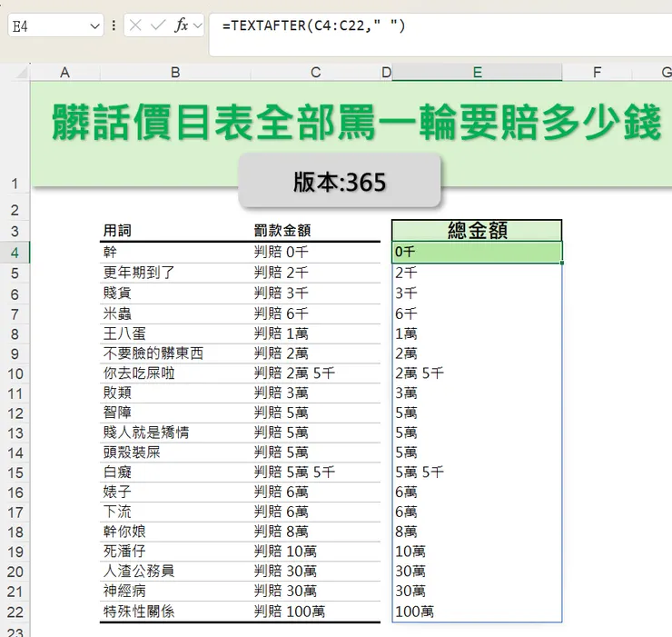672x637 pixels.
Task: Select row 15 header
Action: [15, 473]
